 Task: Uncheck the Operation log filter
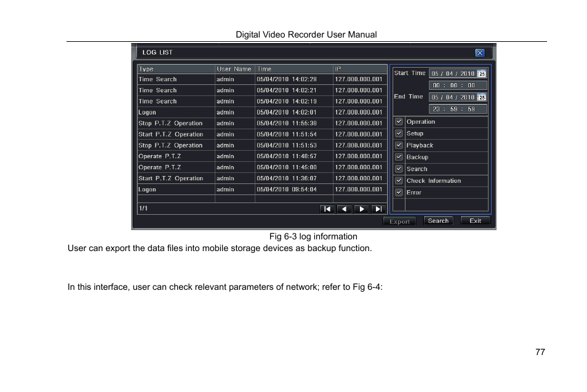click(x=399, y=122)
